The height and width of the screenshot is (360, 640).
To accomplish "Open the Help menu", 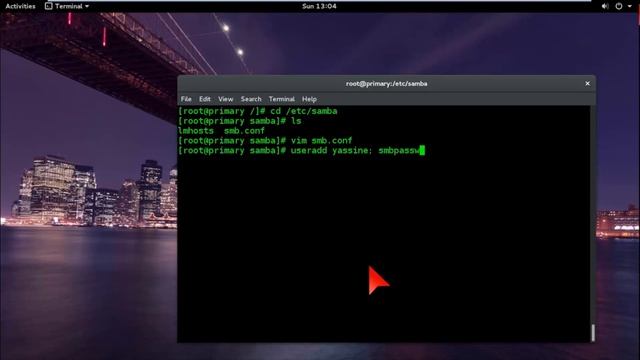I will (309, 99).
